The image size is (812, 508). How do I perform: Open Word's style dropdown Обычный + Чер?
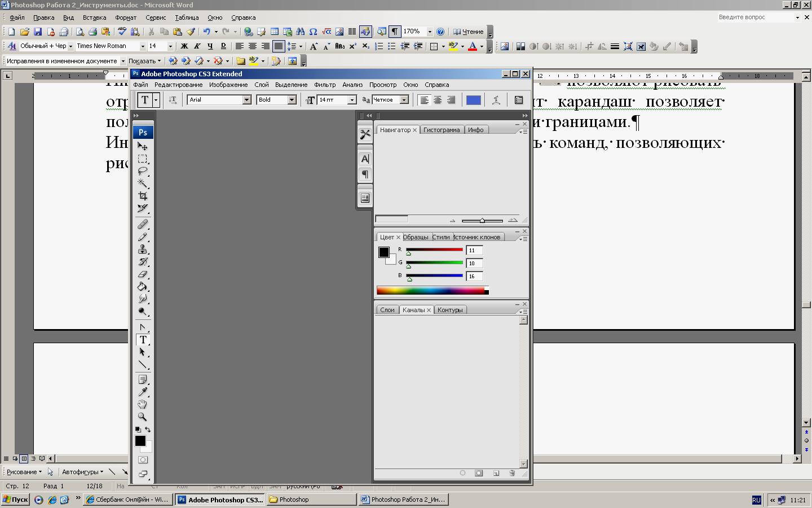(x=70, y=46)
